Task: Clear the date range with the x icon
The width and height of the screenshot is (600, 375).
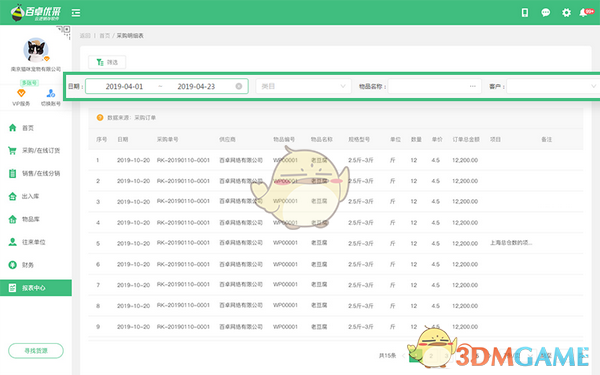Action: point(239,86)
